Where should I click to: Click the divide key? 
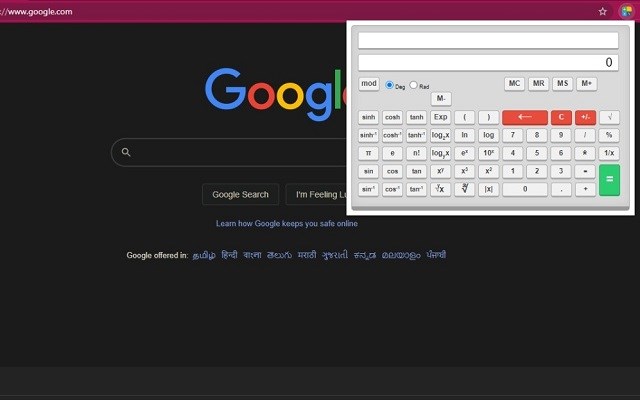click(585, 135)
